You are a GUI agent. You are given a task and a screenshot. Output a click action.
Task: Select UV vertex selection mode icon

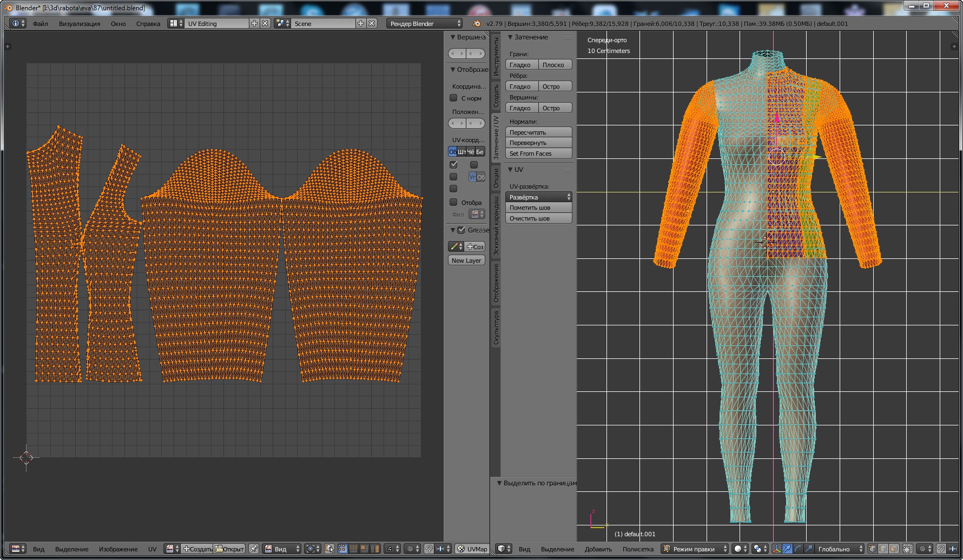342,549
